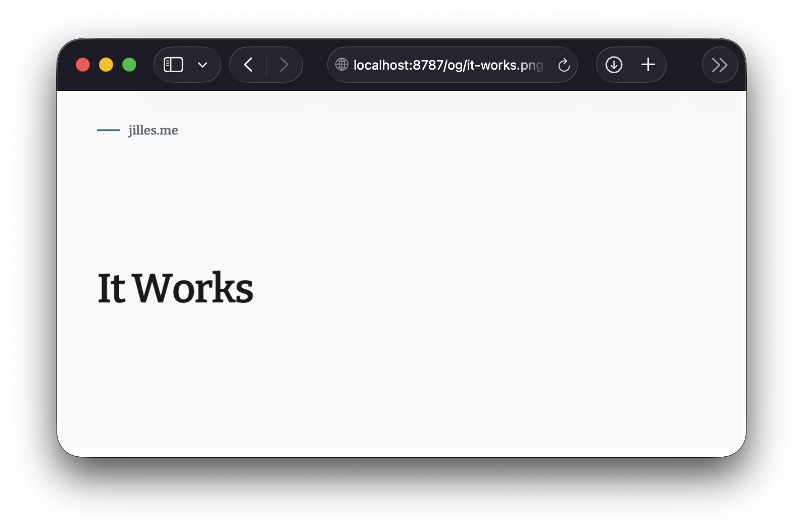This screenshot has height=532, width=803.
Task: Click empty toolbar gap before the address bar
Action: point(315,65)
